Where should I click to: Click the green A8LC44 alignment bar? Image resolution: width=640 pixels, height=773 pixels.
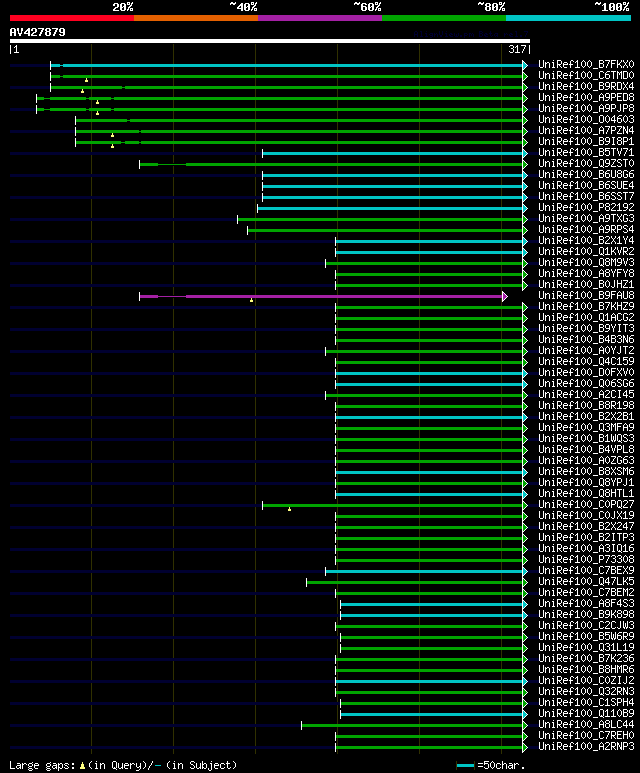point(414,725)
